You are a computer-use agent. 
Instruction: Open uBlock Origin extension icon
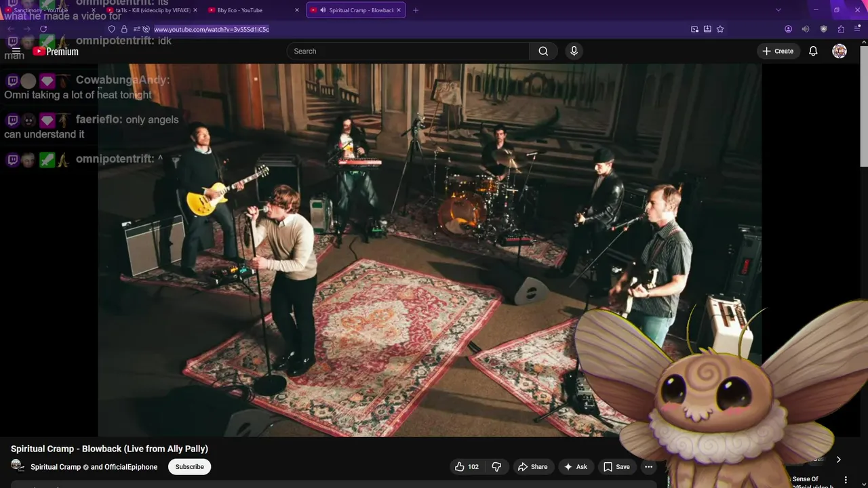tap(824, 29)
